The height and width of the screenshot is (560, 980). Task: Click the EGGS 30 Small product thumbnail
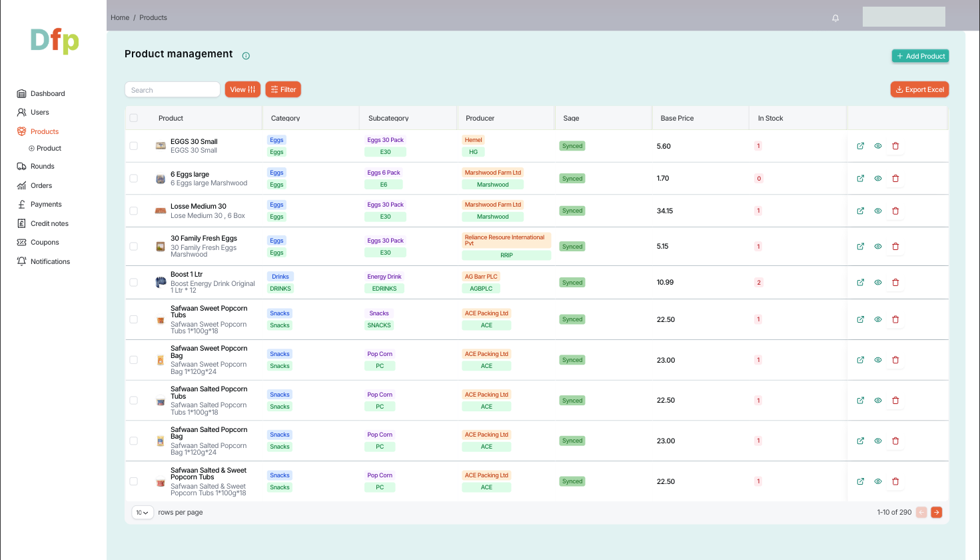(161, 145)
